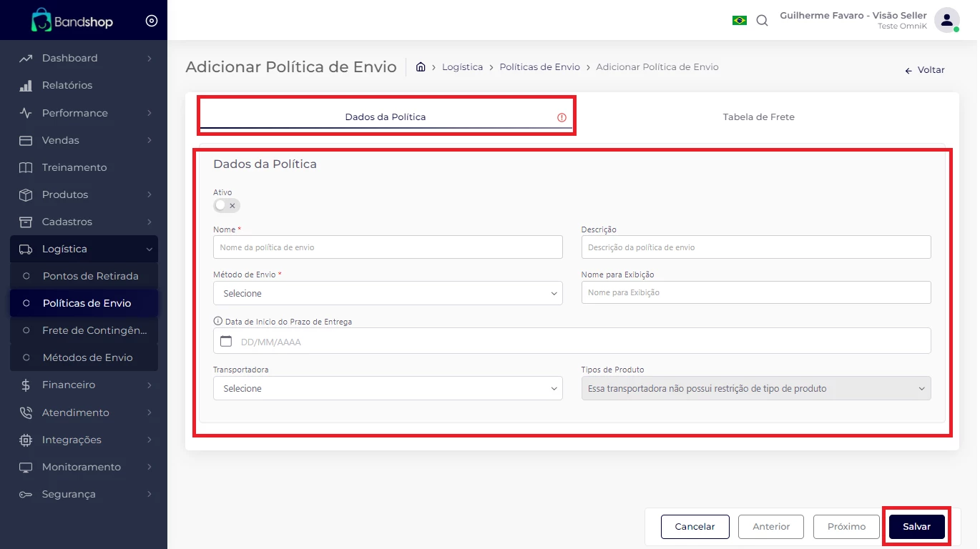The height and width of the screenshot is (549, 980).
Task: Click the Brazil flag language icon
Action: (x=739, y=21)
